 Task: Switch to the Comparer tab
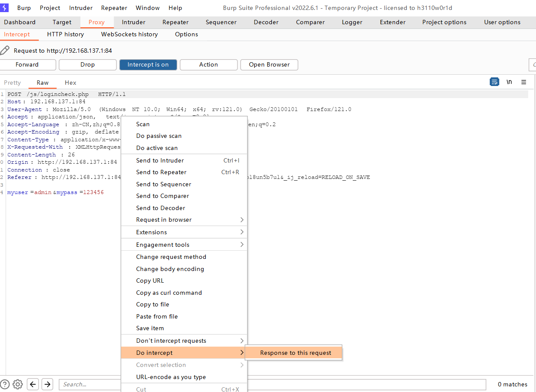click(x=310, y=22)
